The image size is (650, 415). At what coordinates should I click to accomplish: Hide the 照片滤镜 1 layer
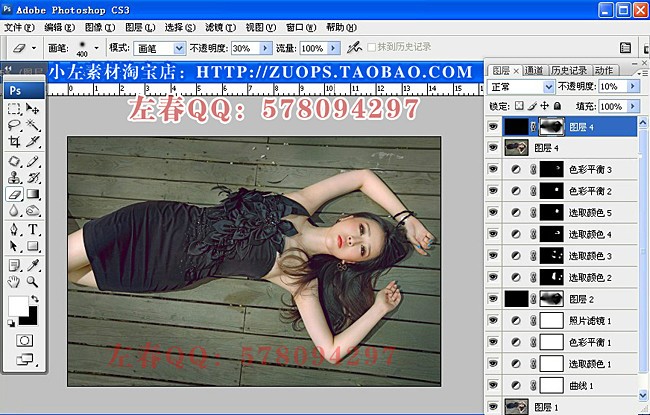coord(493,320)
